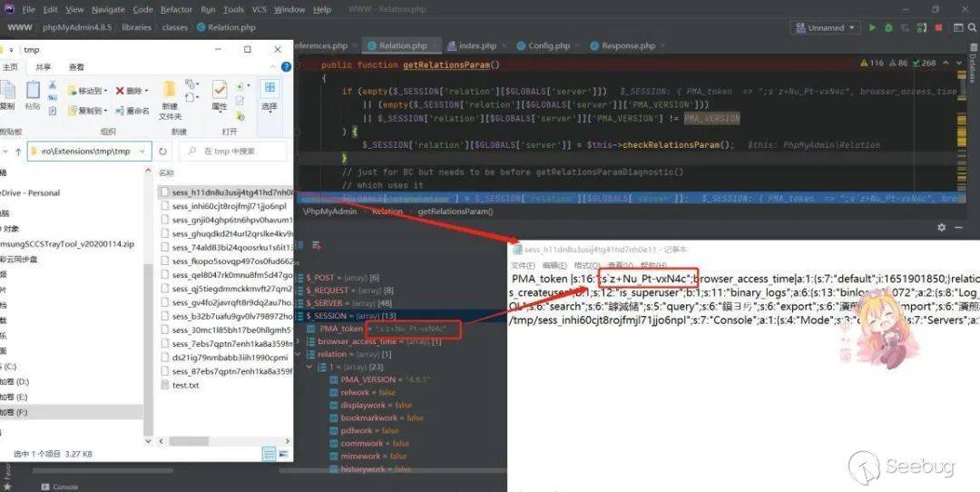Start debugging with the green bug icon

[887, 28]
